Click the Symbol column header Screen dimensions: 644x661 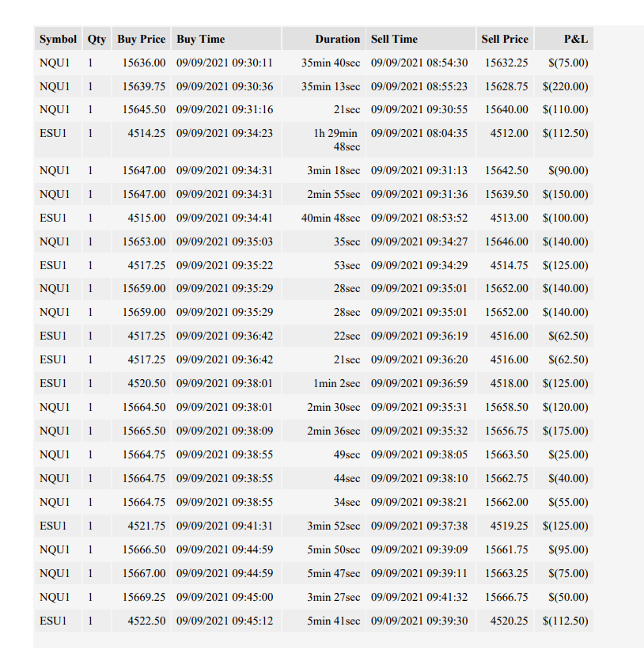point(58,39)
